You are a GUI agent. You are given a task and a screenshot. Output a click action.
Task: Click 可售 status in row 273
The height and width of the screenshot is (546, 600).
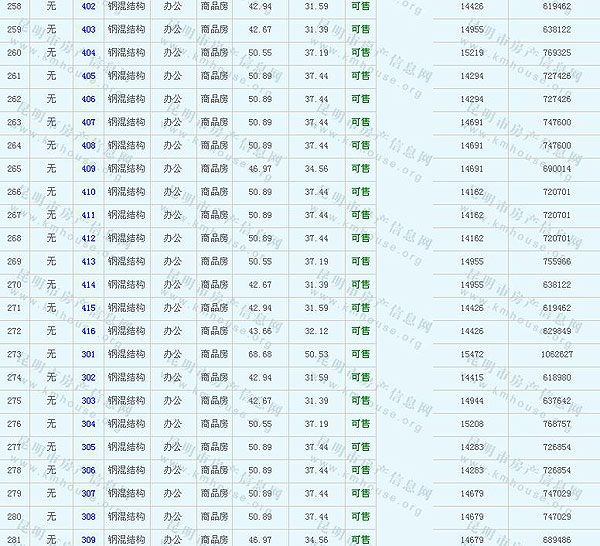click(360, 354)
